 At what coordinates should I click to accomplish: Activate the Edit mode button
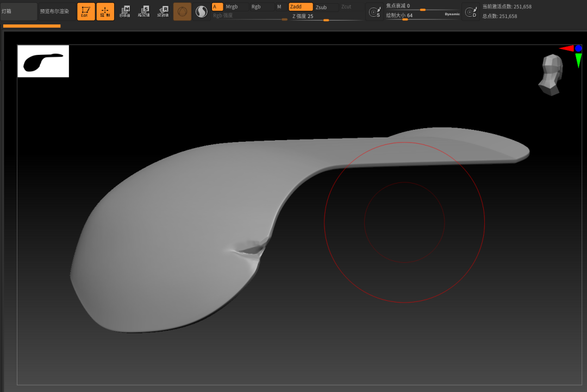pos(86,11)
